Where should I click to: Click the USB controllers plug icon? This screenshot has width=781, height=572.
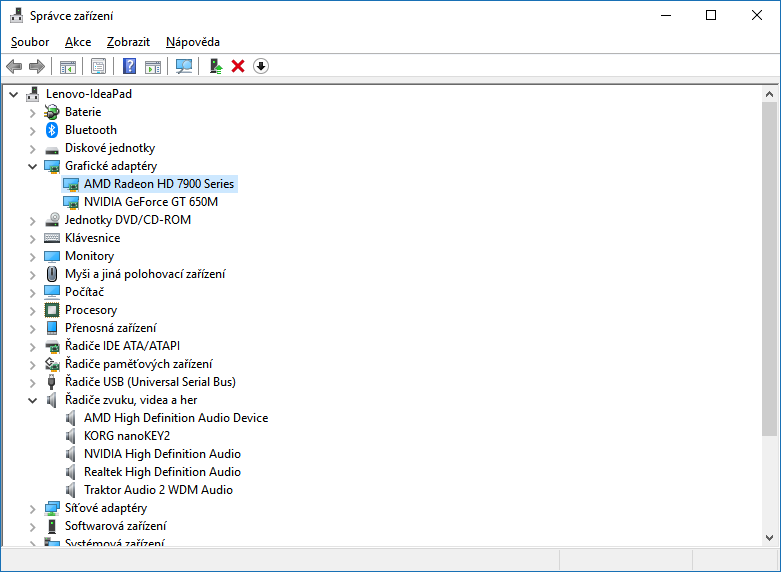[51, 382]
